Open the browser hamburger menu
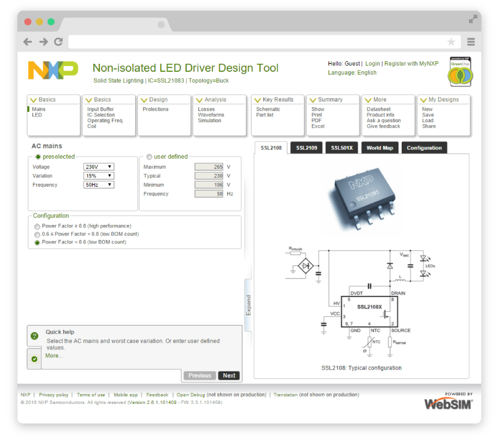This screenshot has width=498, height=448. 471,42
